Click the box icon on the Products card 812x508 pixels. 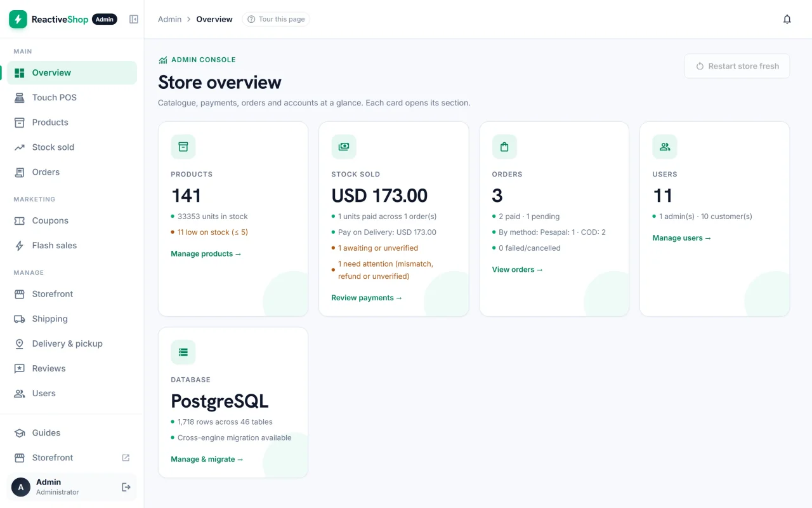[183, 147]
